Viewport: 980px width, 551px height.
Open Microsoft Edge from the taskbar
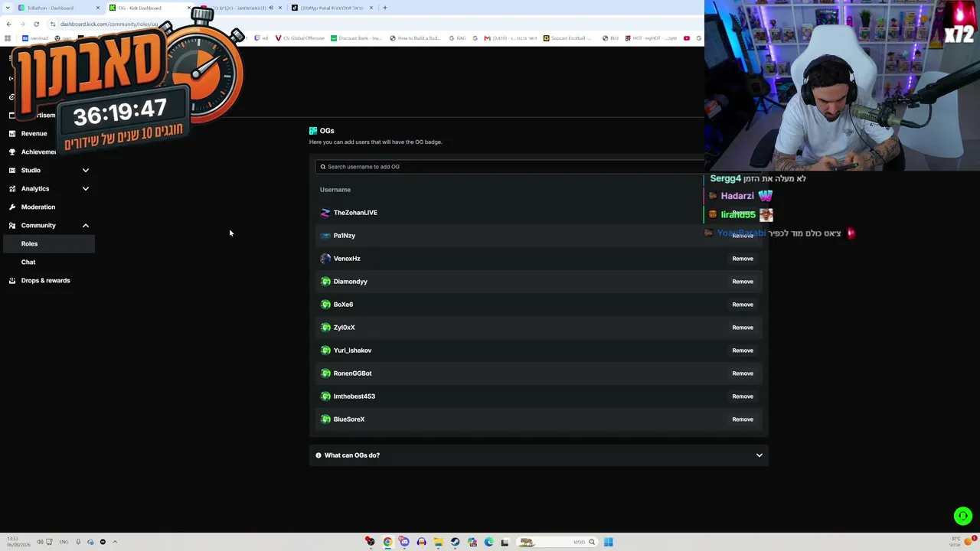tap(488, 542)
